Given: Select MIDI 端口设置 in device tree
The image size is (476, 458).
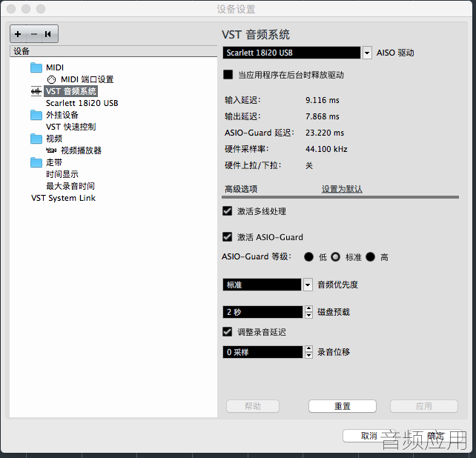Looking at the screenshot, I should click(x=87, y=79).
